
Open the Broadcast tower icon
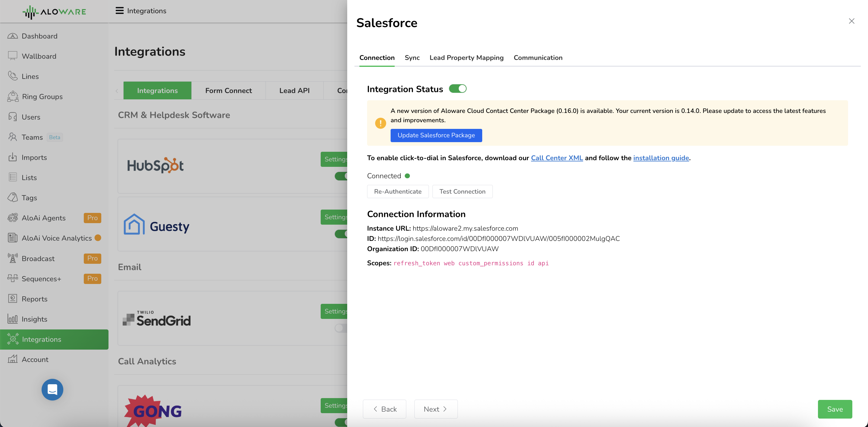(x=12, y=258)
